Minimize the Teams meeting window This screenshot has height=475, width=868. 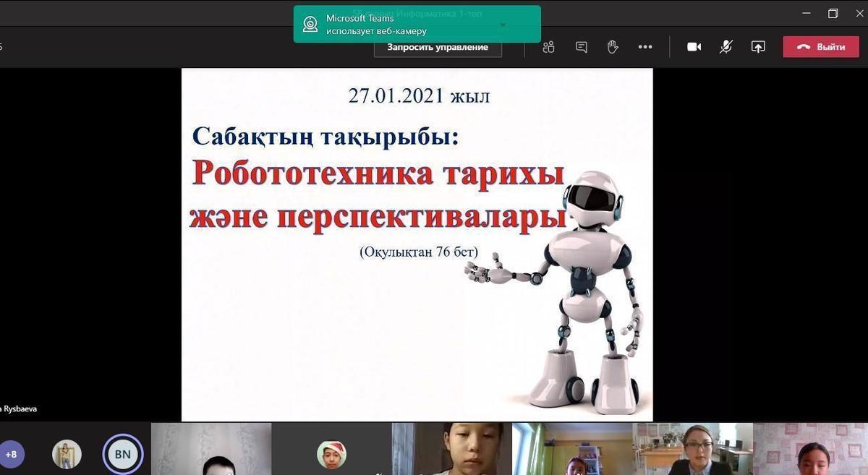click(x=807, y=13)
